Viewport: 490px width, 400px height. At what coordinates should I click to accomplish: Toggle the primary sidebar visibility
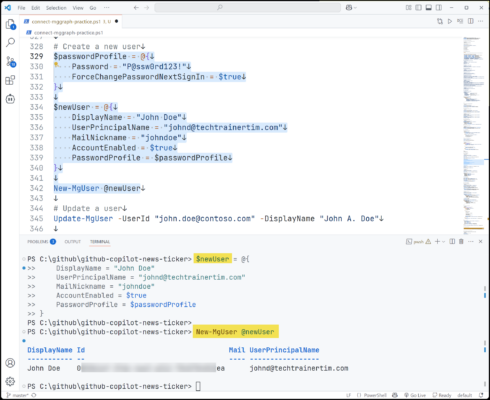click(x=418, y=7)
